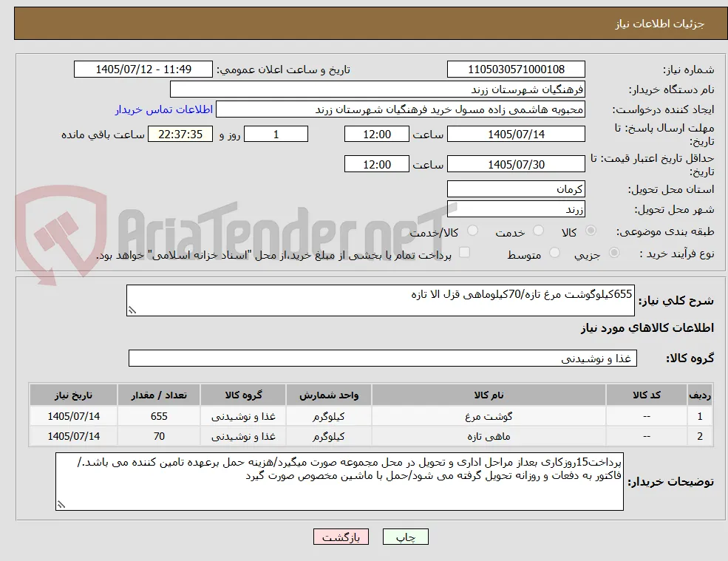Click the تاریخ نیاز column header
Image resolution: width=728 pixels, height=561 pixels.
(x=73, y=395)
